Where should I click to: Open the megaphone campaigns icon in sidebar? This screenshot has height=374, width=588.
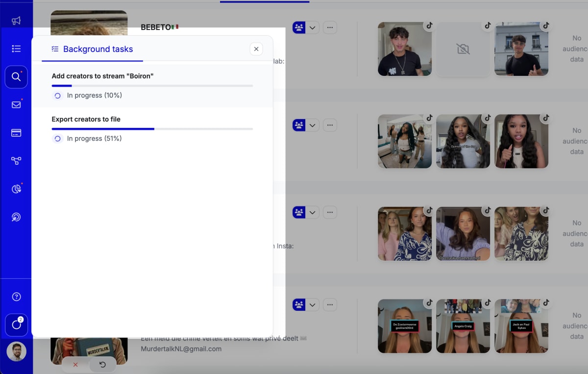click(x=16, y=21)
